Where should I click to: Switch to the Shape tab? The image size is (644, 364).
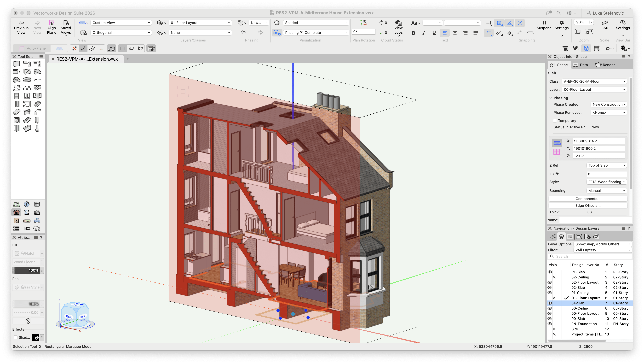coord(559,65)
